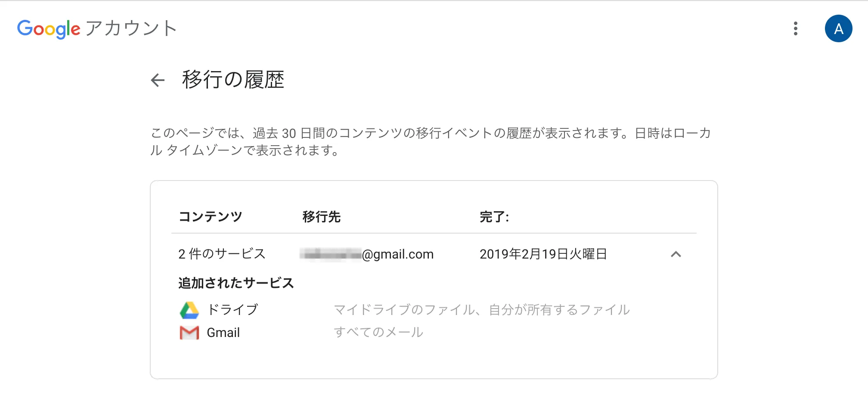Click the 2 件のサービス row text

[222, 254]
